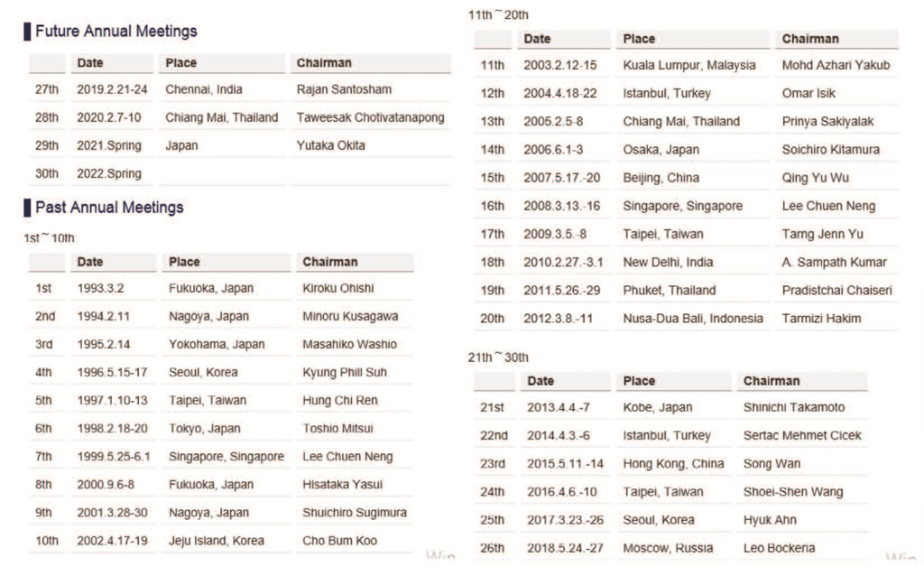The image size is (924, 576).
Task: Select the 30th meeting row number
Action: click(x=47, y=173)
